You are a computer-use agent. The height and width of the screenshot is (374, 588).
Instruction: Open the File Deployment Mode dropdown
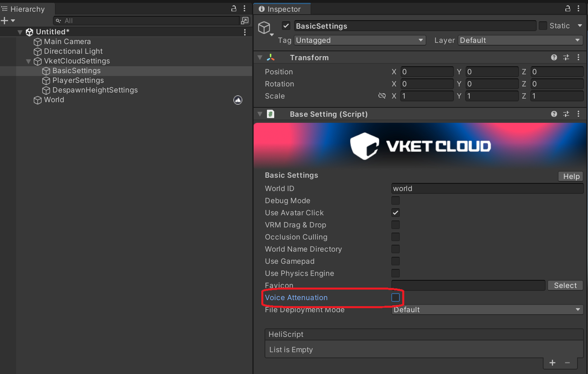click(487, 310)
